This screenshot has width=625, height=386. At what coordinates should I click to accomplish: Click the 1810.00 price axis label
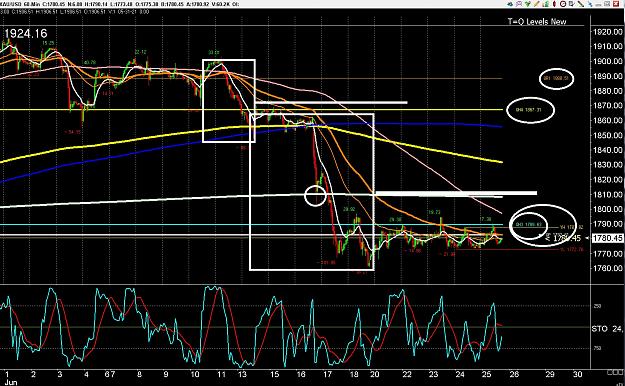607,195
